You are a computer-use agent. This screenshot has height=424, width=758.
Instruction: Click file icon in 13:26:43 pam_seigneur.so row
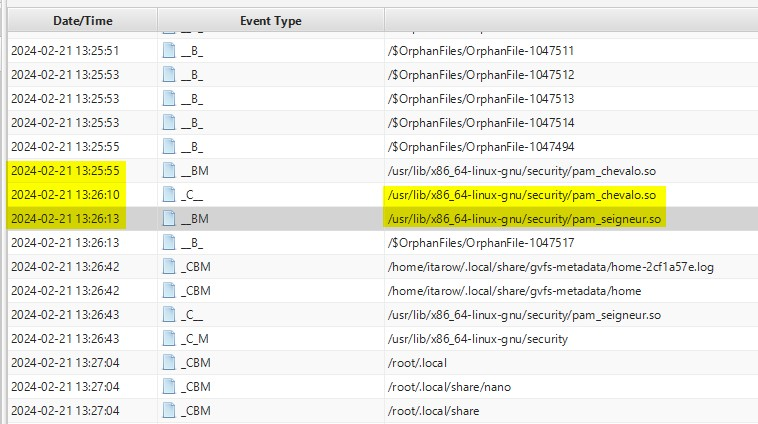click(x=169, y=314)
